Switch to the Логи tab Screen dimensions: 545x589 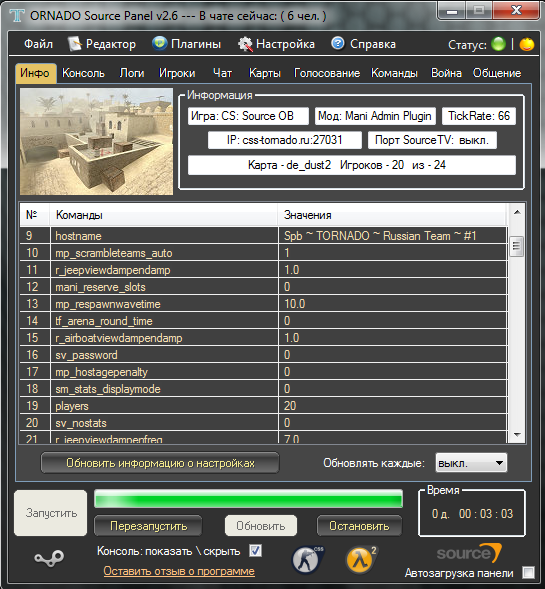(132, 73)
